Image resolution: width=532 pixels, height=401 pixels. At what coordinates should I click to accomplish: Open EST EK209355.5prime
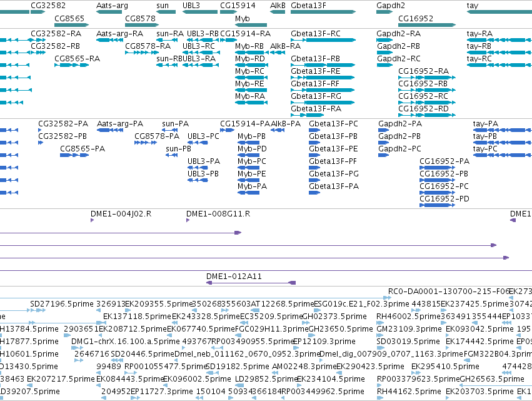[x=159, y=304]
